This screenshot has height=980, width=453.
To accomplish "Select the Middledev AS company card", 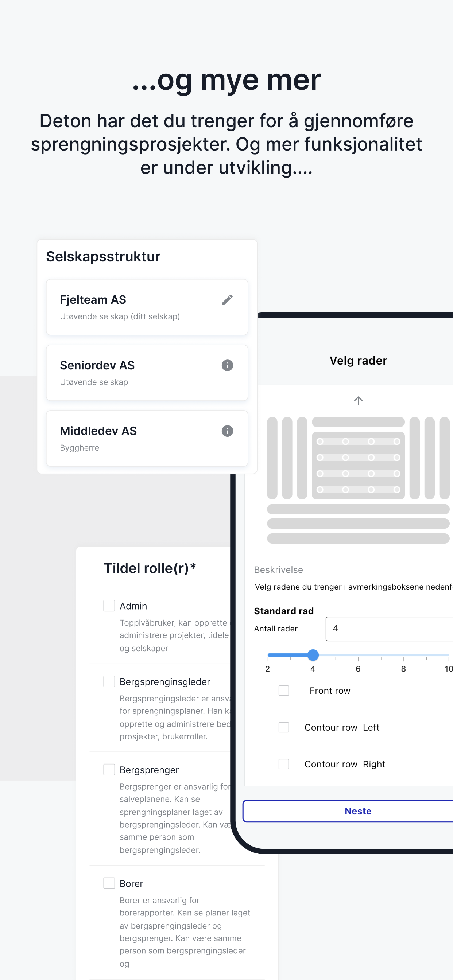I will point(147,438).
